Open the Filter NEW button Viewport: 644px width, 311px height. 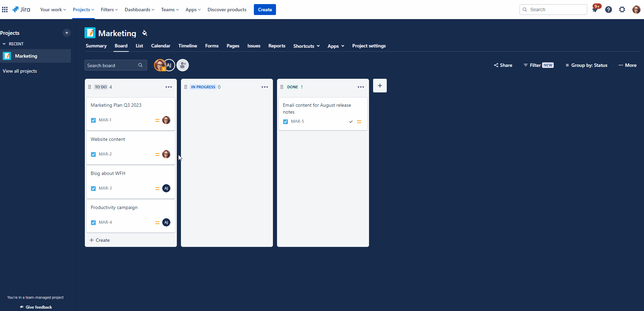tap(539, 65)
